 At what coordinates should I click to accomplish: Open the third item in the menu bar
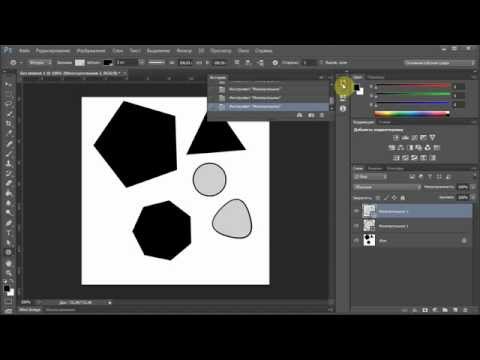pos(91,51)
